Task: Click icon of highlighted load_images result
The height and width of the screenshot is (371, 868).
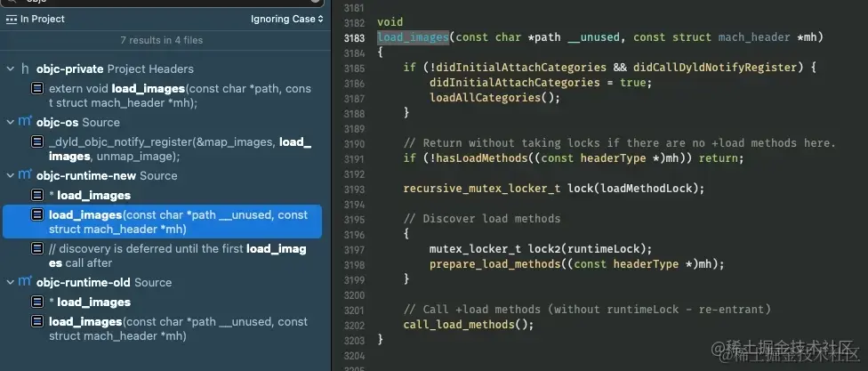Action: point(37,214)
